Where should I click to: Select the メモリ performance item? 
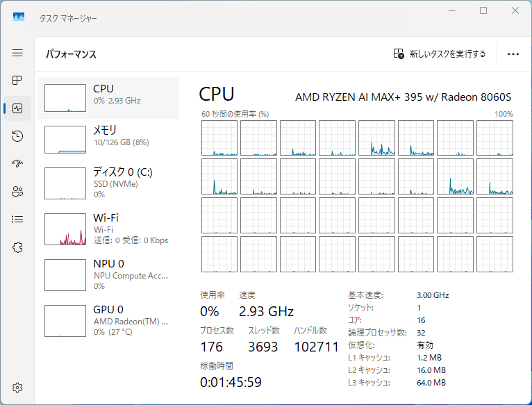108,139
